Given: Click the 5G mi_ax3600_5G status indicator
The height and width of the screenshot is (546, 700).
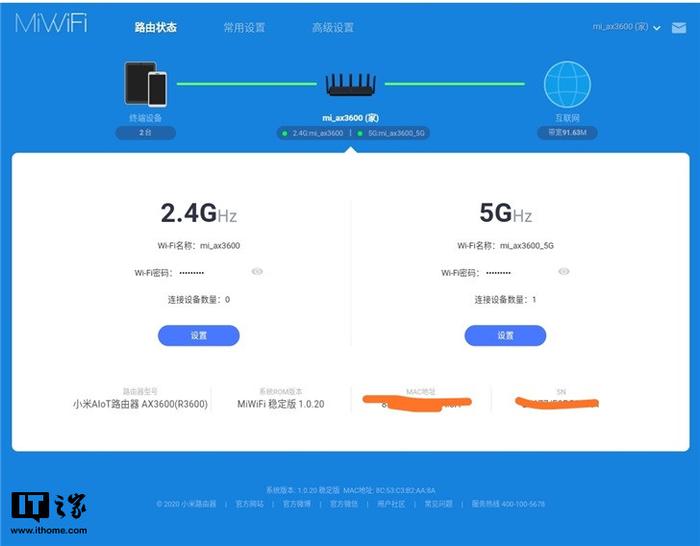Looking at the screenshot, I should click(x=391, y=133).
